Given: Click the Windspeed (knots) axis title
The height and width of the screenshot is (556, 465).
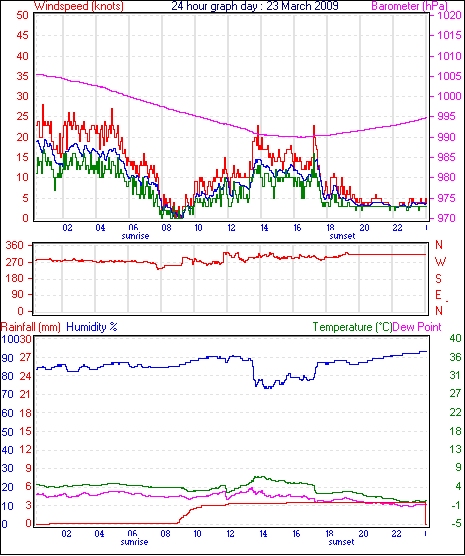Looking at the screenshot, I should click(79, 6).
